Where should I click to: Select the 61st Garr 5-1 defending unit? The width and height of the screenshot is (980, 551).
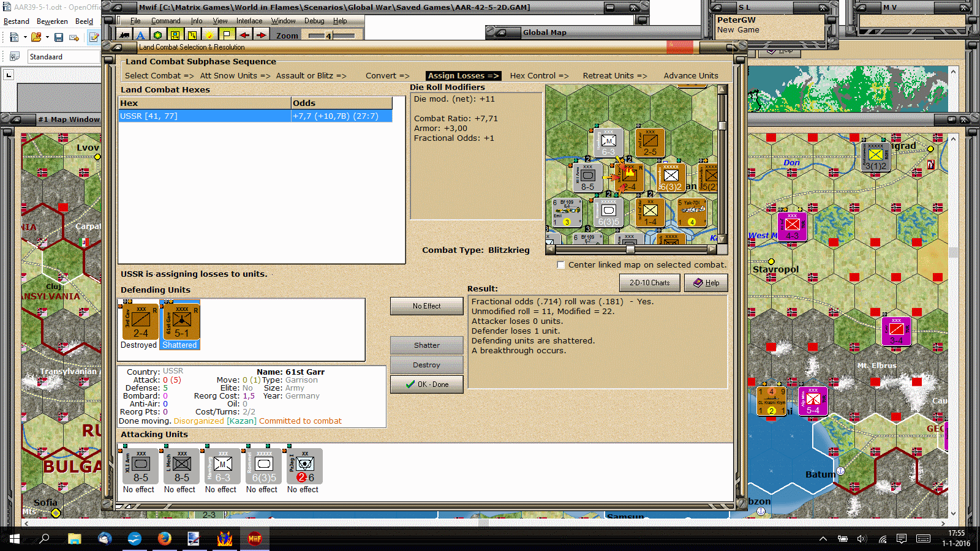(x=181, y=321)
